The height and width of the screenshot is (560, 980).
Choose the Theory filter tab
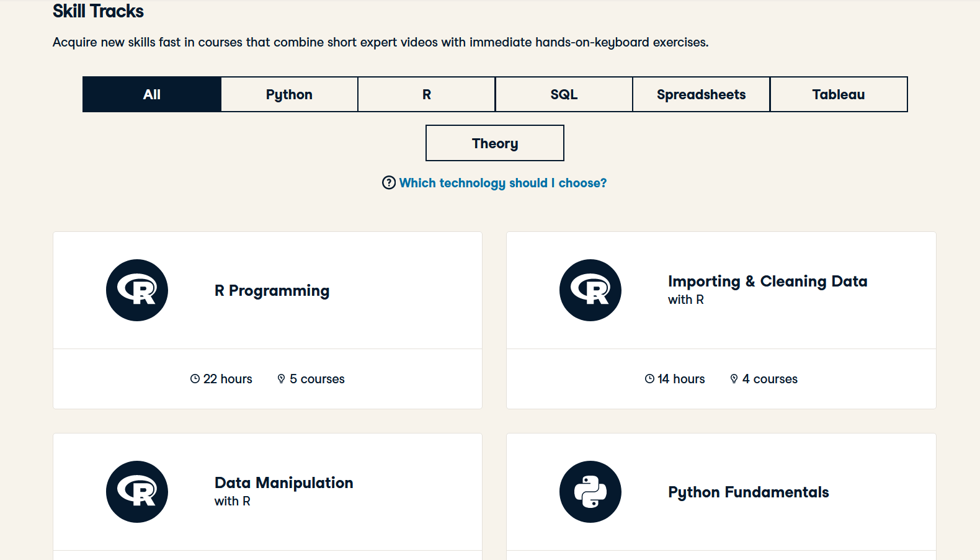[x=495, y=143]
